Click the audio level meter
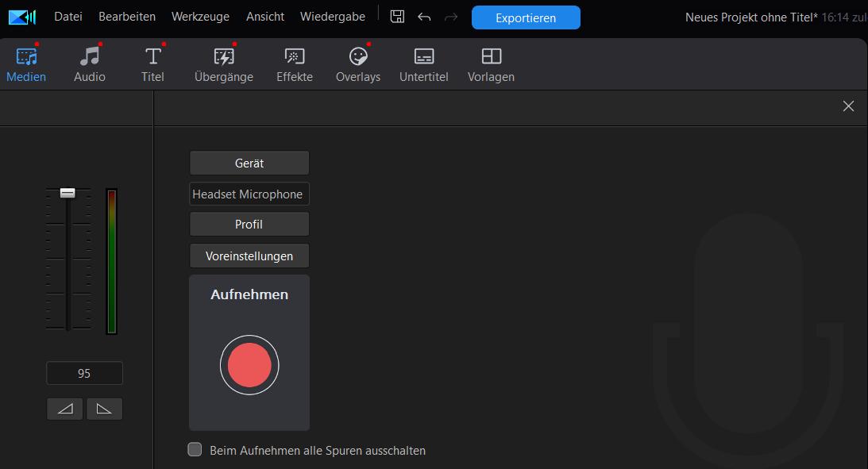Screen dimensions: 868x469 pyautogui.click(x=112, y=261)
